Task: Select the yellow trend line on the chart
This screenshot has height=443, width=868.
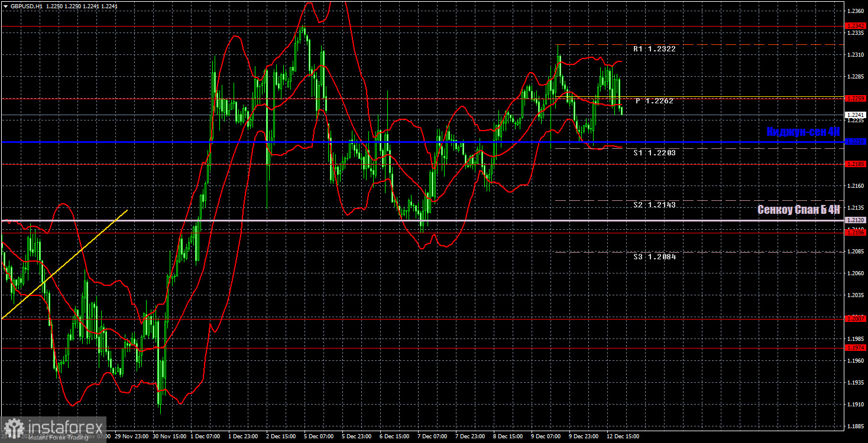Action: [64, 264]
